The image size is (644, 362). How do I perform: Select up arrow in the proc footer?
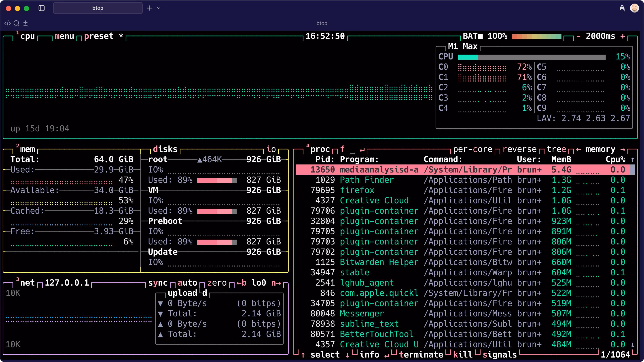[303, 355]
